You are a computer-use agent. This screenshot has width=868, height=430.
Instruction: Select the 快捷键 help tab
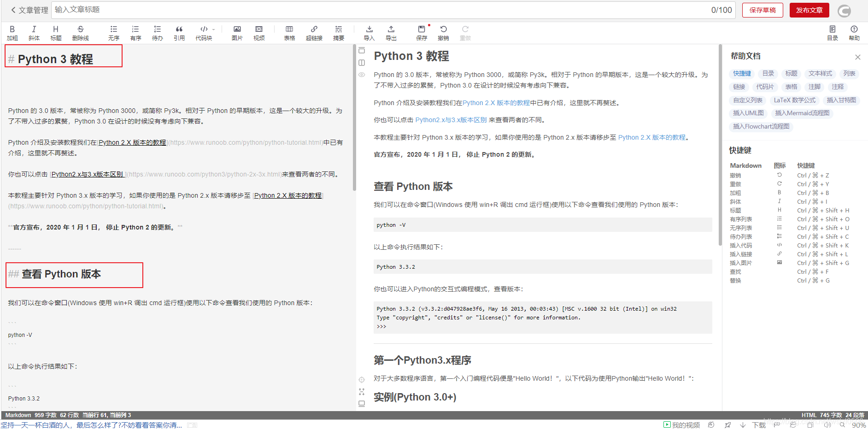pos(742,73)
